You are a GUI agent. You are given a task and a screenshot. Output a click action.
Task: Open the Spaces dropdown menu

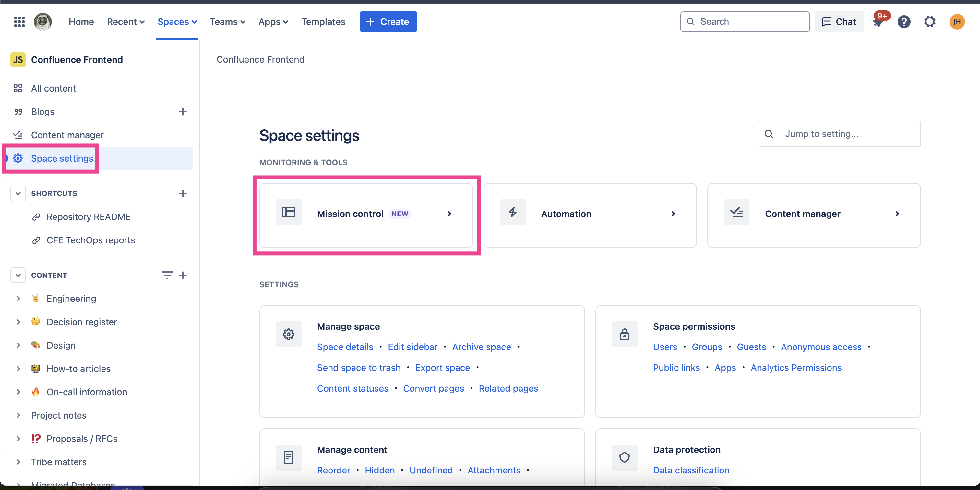(177, 22)
